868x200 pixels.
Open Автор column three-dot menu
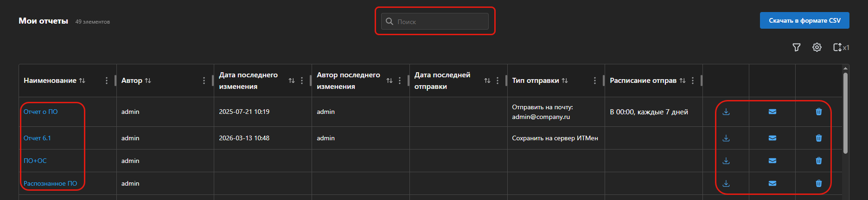[x=204, y=81]
